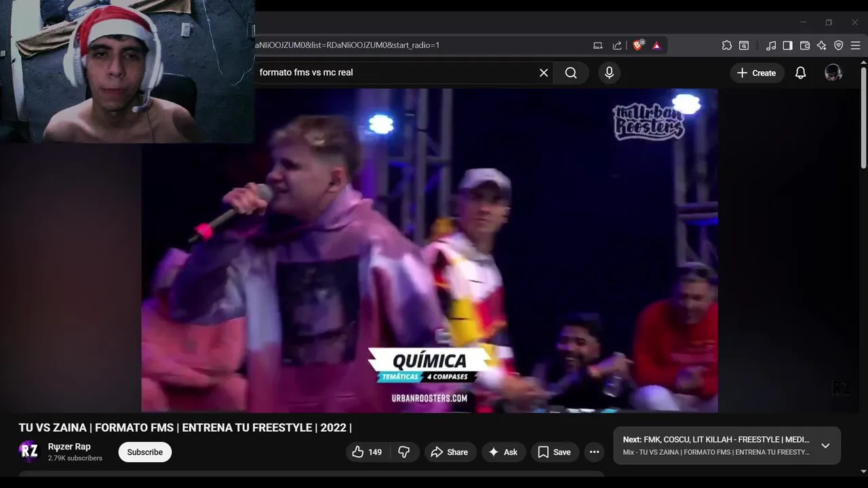The height and width of the screenshot is (488, 868).
Task: Expand the Mix playlist panel chevron
Action: pyautogui.click(x=825, y=446)
